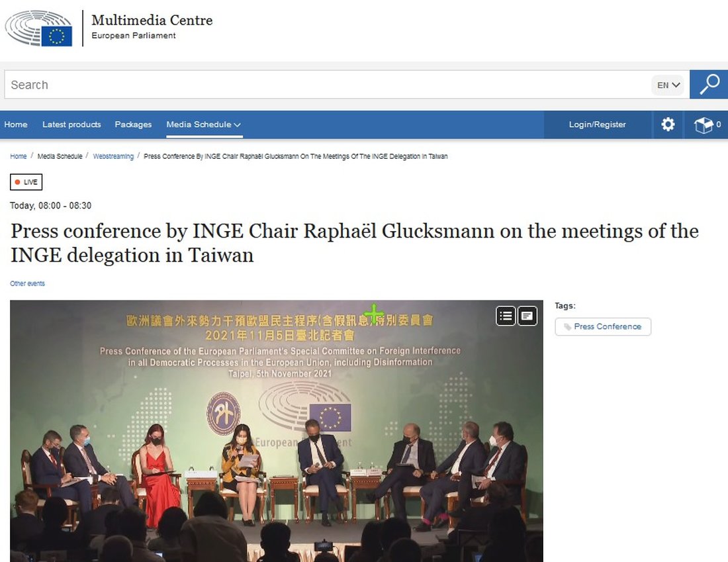
Task: Click the live press conference video
Action: (276, 431)
